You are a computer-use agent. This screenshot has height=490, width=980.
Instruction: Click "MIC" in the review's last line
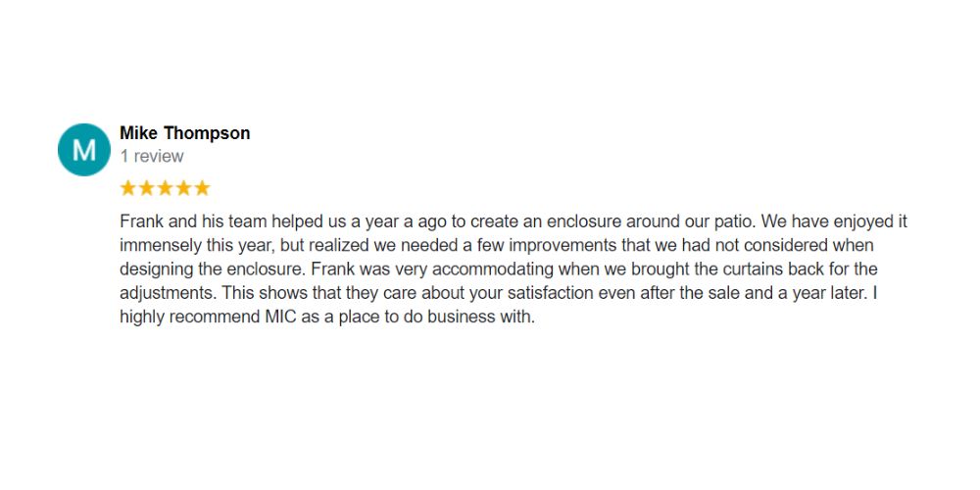[x=277, y=317]
